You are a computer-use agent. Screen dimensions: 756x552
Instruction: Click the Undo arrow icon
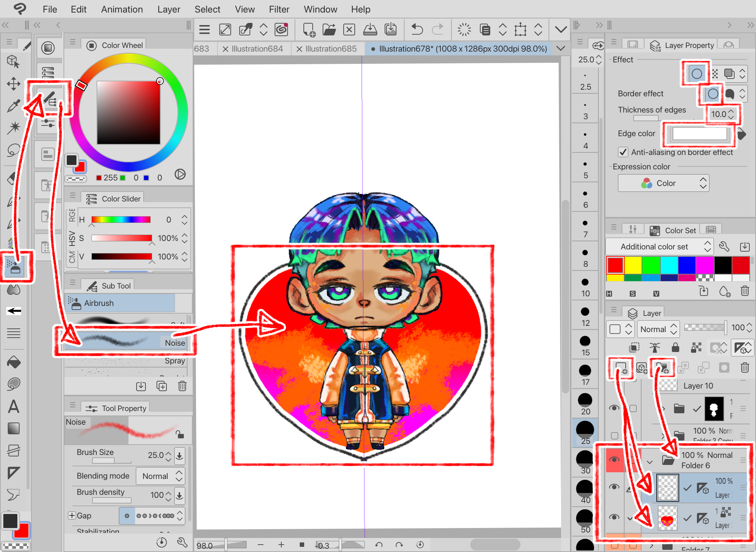(417, 30)
